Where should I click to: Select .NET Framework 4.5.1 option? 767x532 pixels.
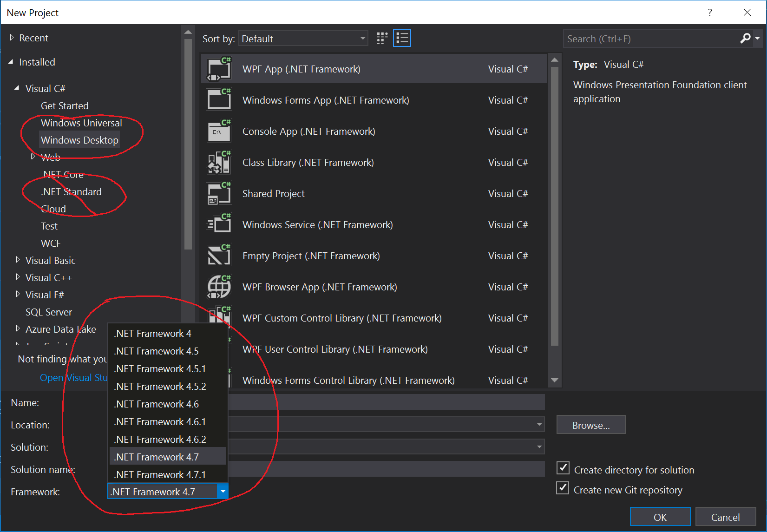point(168,369)
